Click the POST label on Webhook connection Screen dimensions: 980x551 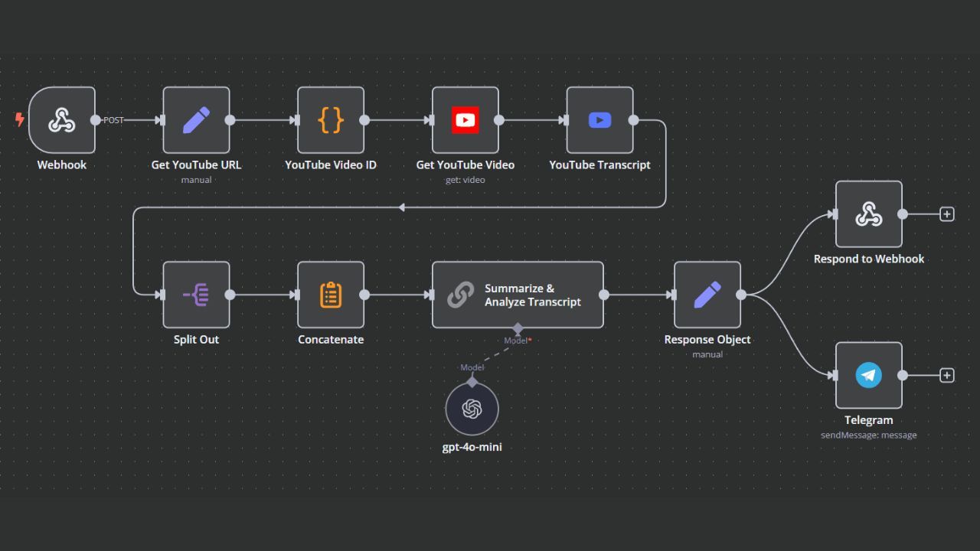coord(113,120)
